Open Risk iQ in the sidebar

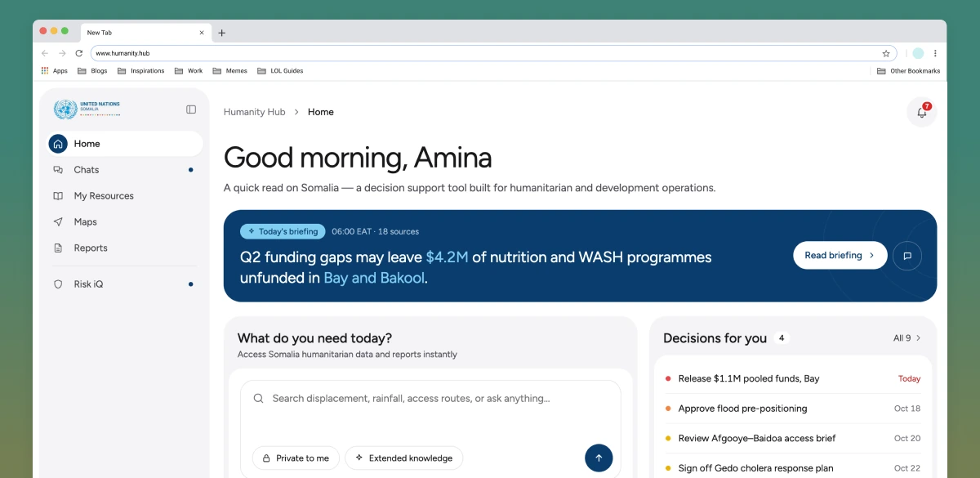coord(125,284)
